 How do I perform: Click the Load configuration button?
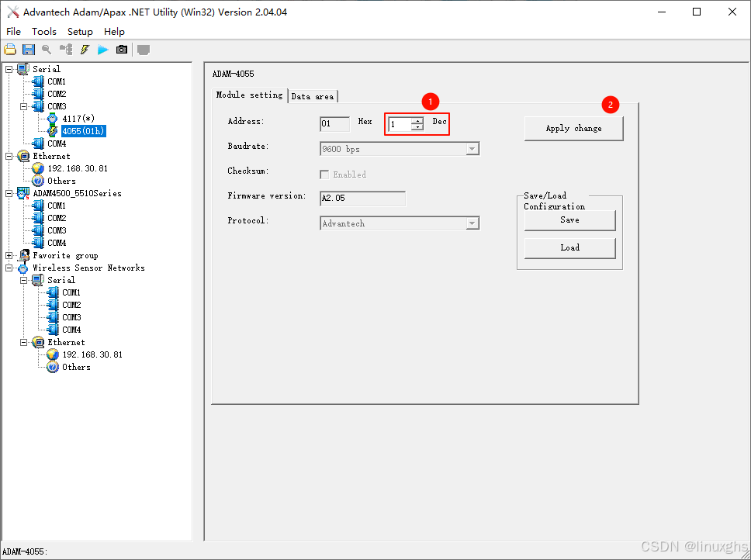pos(570,248)
